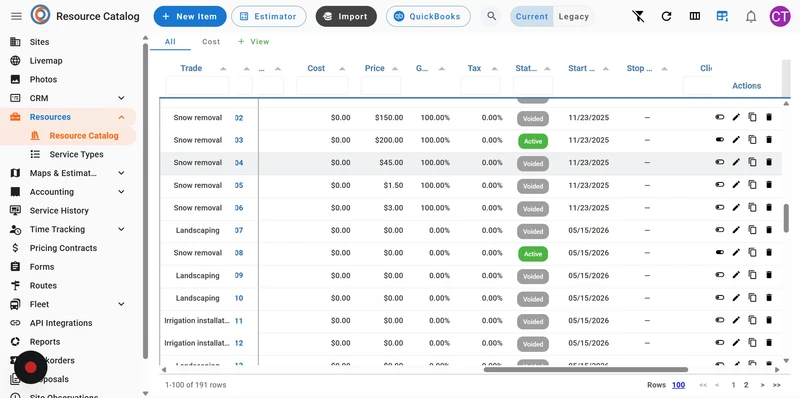The image size is (800, 398).
Task: Open the column chooser icon
Action: tap(694, 16)
